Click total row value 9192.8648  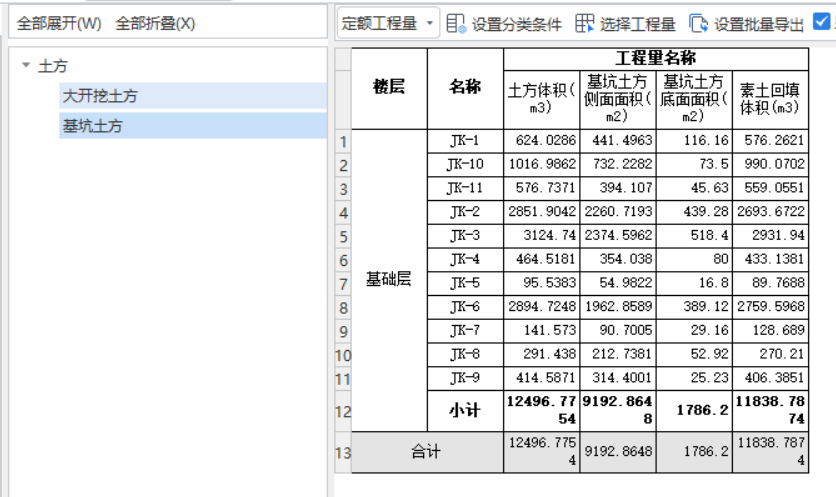pyautogui.click(x=618, y=452)
